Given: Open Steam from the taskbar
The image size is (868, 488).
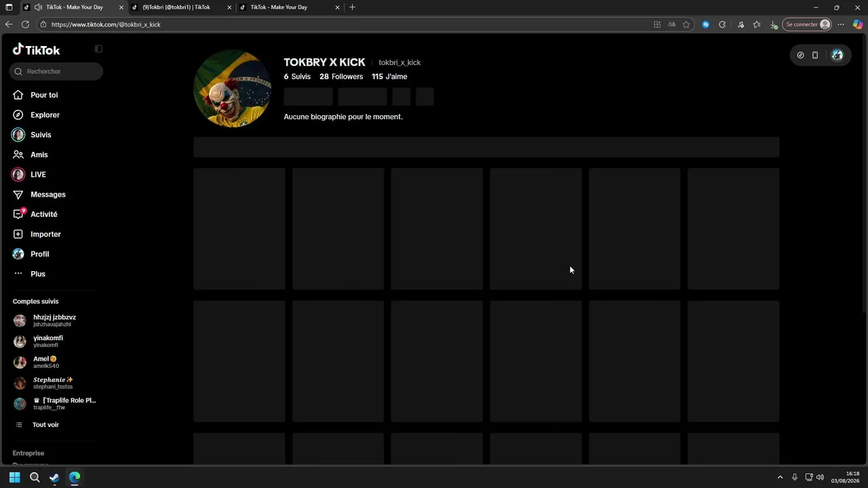Looking at the screenshot, I should pos(54,477).
